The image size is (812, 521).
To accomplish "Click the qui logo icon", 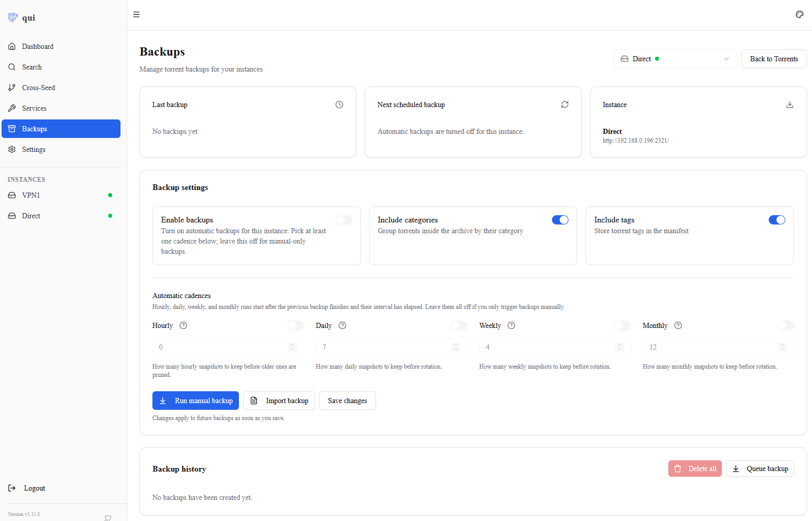I will point(13,18).
